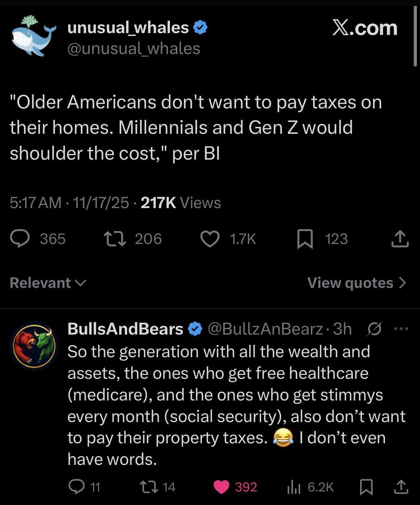Open the @unusual_whales handle link
Viewport: 420px width, 505px height.
[x=134, y=48]
